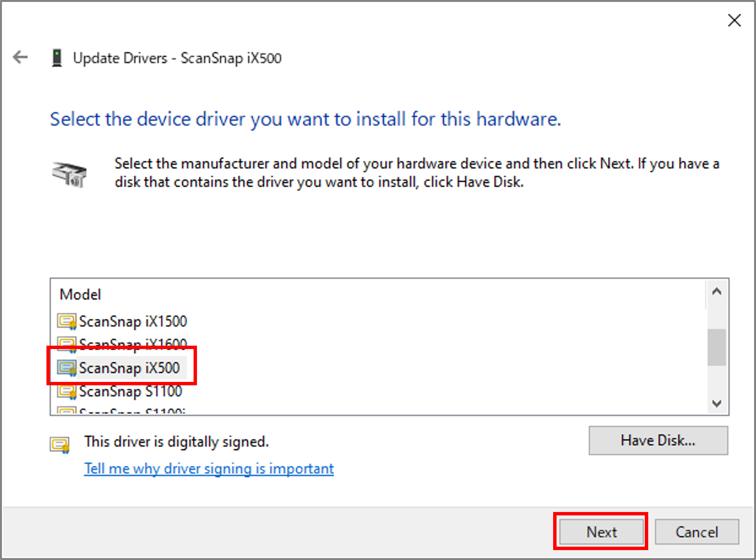Click the scanner icon in the title
756x560 pixels.
(57, 58)
